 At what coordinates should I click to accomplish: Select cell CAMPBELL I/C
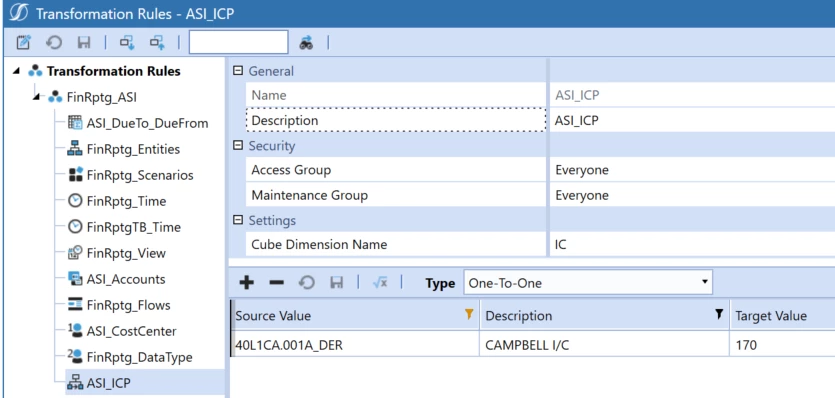click(x=604, y=345)
